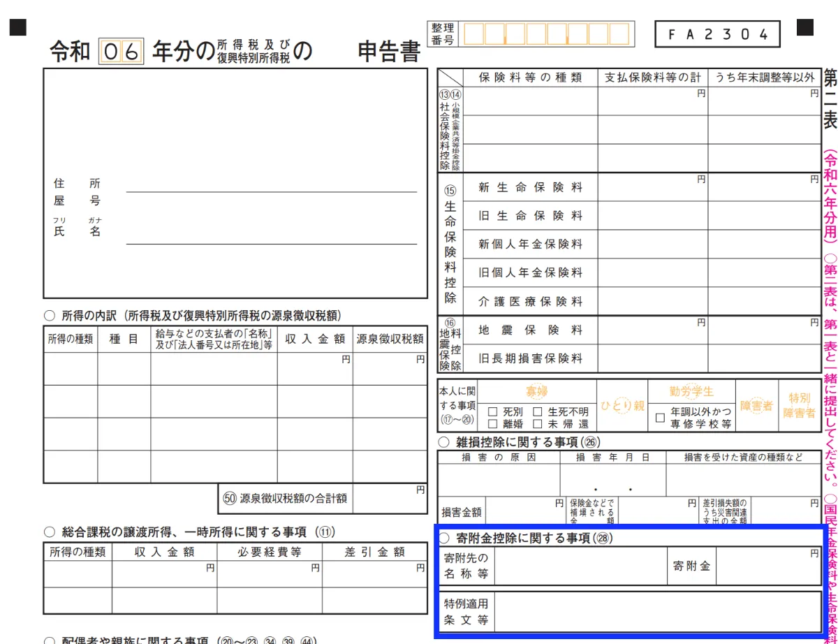
Task: Click the 源泉徴収税額の合計額 amount box
Action: [x=390, y=499]
